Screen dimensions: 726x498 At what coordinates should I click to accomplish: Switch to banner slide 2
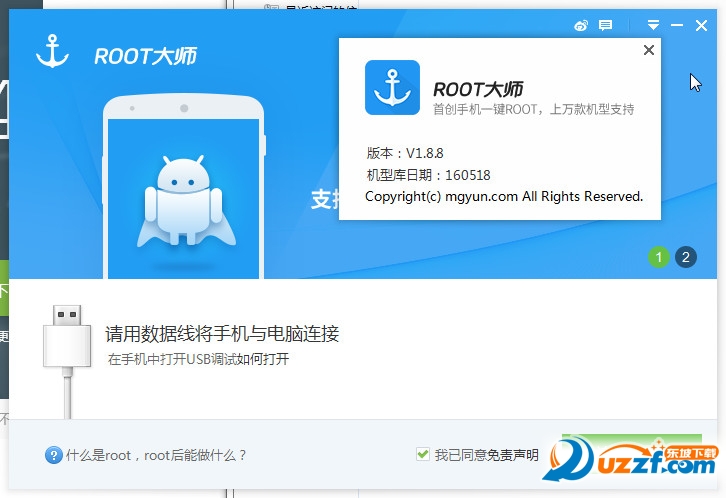686,257
